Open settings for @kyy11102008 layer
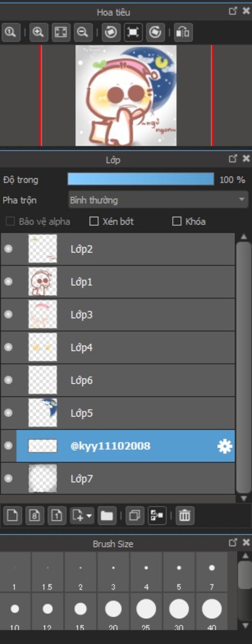252x644 pixels. [x=224, y=446]
